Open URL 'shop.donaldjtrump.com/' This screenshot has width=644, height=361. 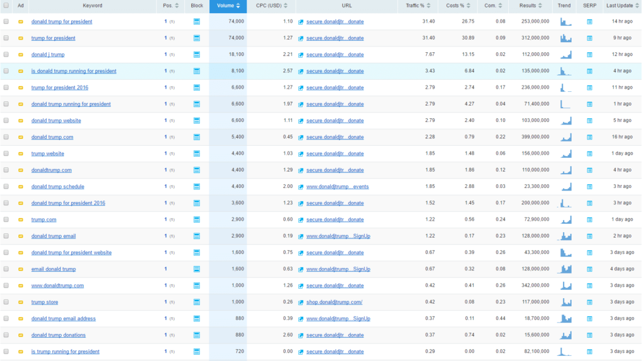click(335, 303)
